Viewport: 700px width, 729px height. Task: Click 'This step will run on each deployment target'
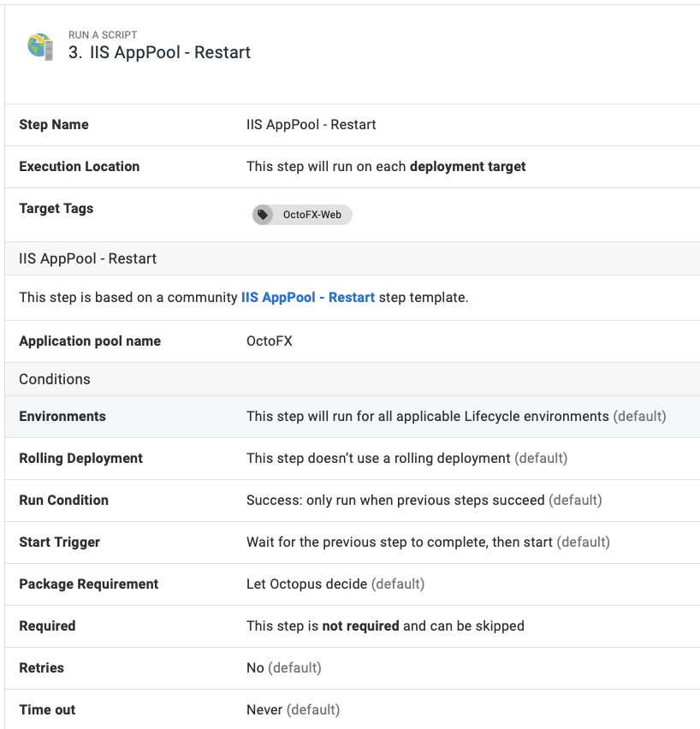coord(386,167)
